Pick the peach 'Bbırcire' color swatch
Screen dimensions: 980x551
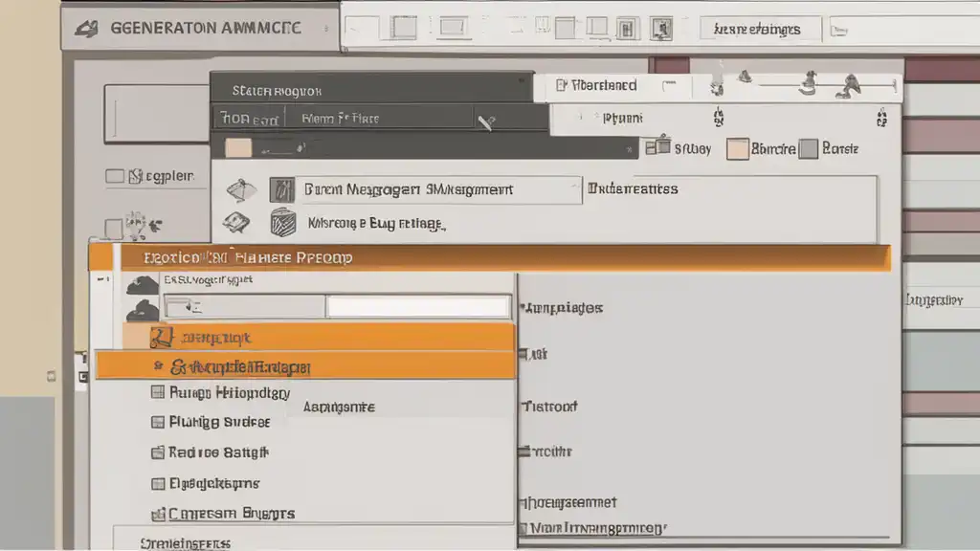pos(738,149)
